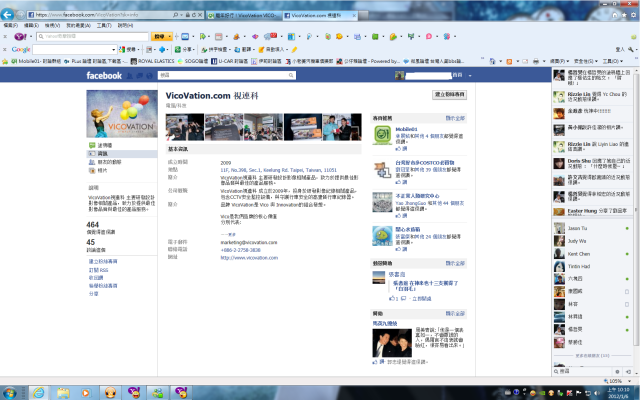Close the active VicoVation browser tab

coord(354,16)
